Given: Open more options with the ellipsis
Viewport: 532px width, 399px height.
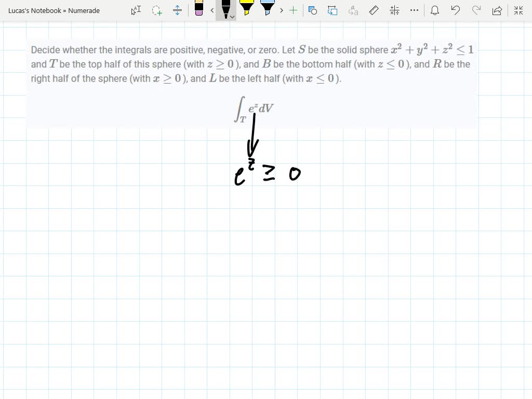Looking at the screenshot, I should (x=414, y=10).
